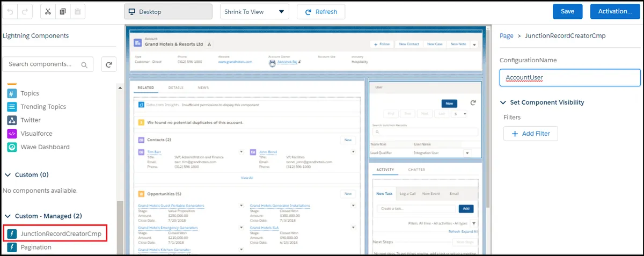Switch to the RELATED tab

tap(146, 87)
